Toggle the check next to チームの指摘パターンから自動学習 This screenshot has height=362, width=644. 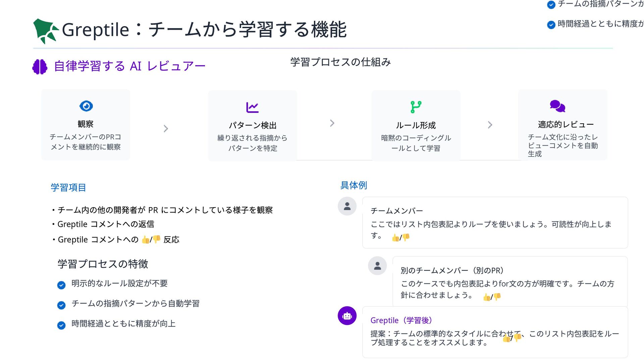click(x=61, y=305)
